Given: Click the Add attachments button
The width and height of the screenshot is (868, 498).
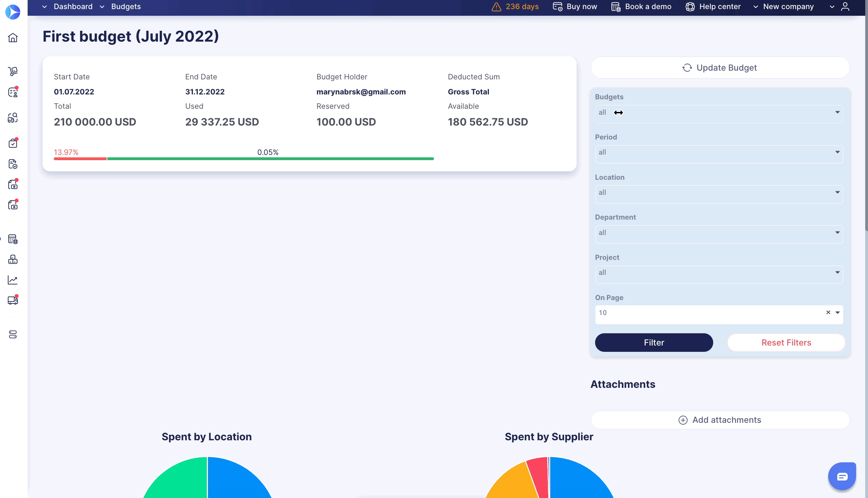Looking at the screenshot, I should pos(720,420).
